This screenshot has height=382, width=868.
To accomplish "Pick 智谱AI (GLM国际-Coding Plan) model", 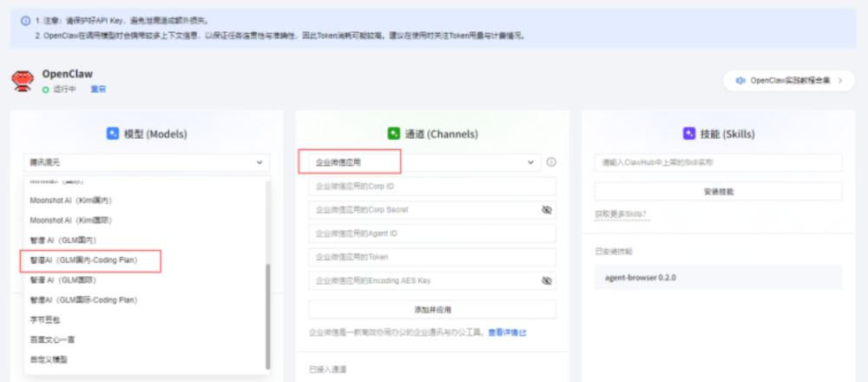I will (x=146, y=300).
